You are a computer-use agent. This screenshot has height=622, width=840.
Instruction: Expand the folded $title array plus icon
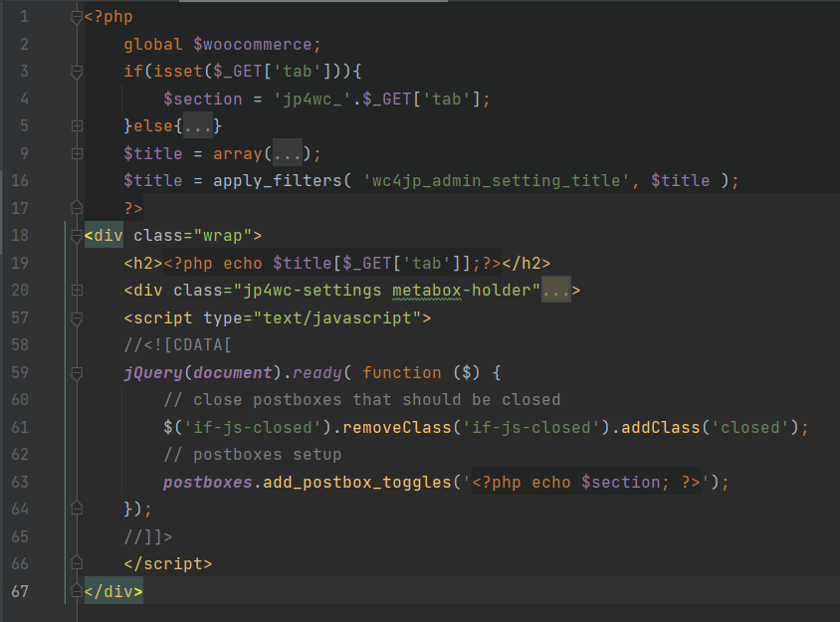(x=77, y=153)
